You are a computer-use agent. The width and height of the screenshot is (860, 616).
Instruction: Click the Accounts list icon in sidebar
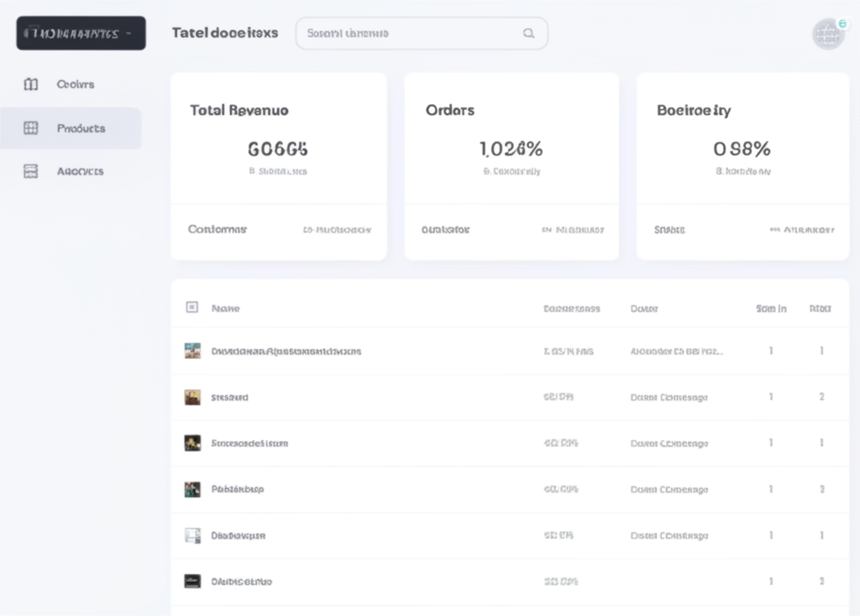(x=30, y=170)
